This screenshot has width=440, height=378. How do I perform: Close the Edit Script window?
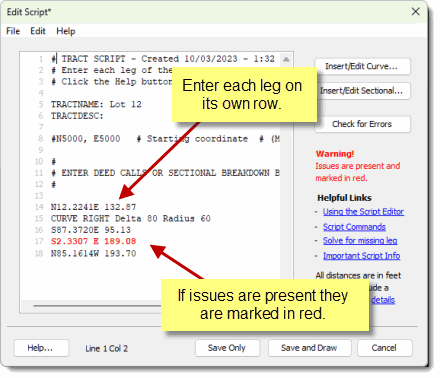tap(415, 12)
